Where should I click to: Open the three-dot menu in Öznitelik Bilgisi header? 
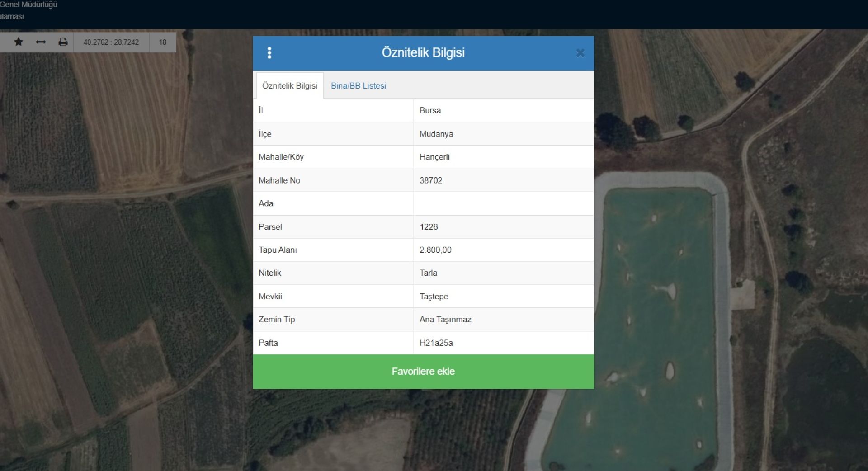(269, 53)
